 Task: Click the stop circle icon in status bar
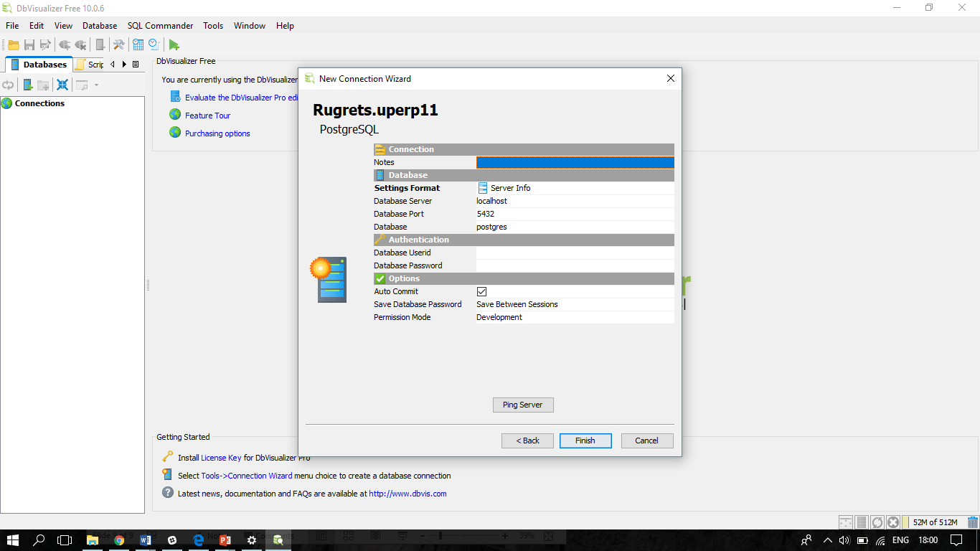892,522
